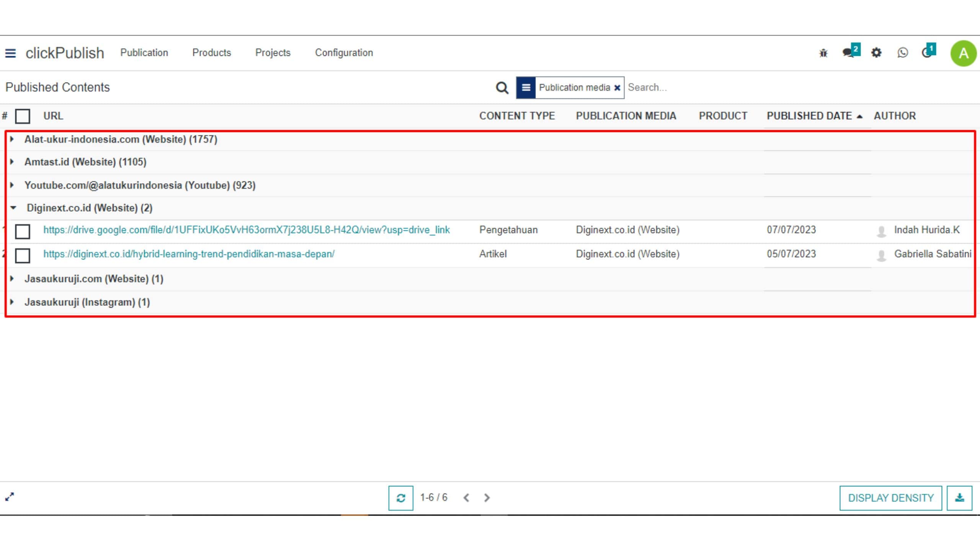Sort by PUBLISHED DATE column header
Viewport: 980px width, 551px height.
coord(814,116)
